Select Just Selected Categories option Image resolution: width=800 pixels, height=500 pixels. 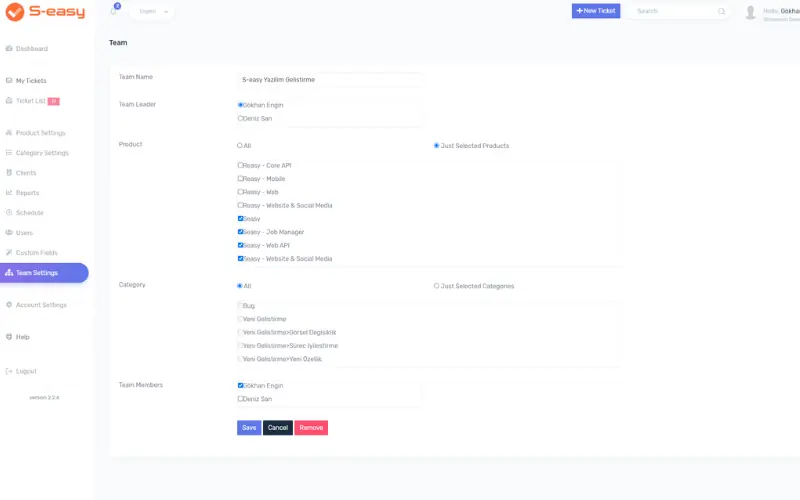click(x=436, y=286)
